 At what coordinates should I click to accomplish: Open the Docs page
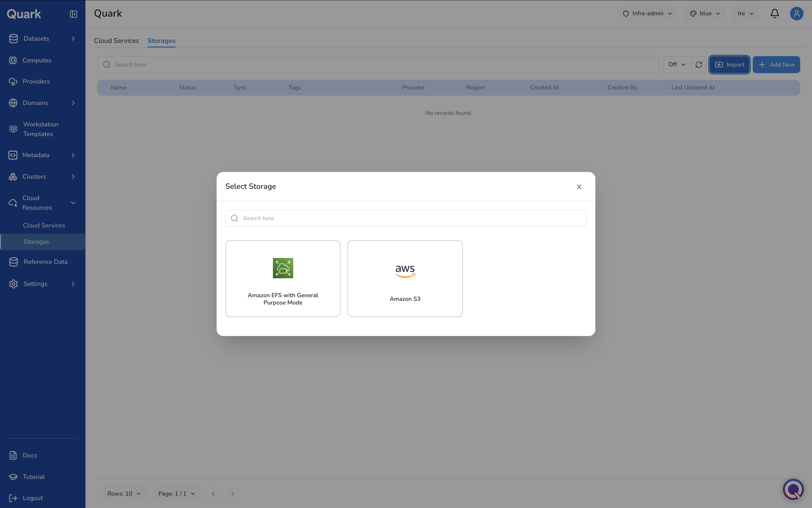pyautogui.click(x=30, y=455)
